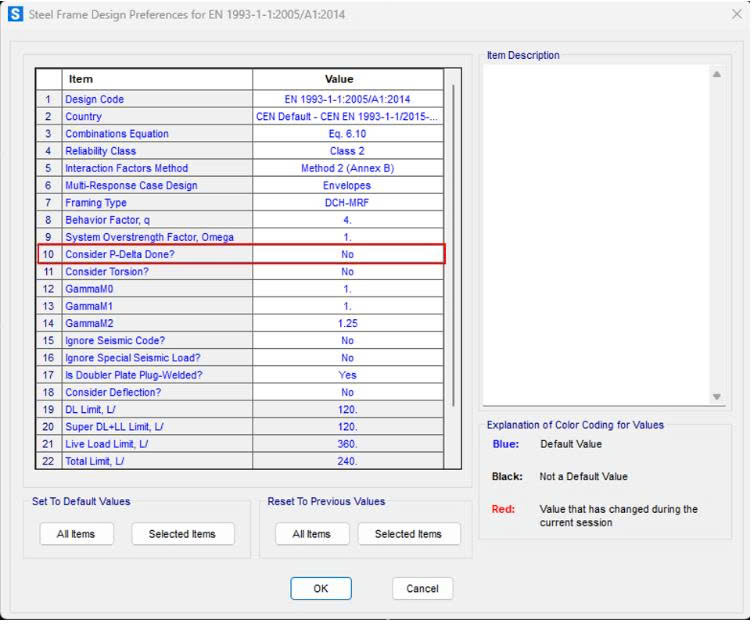Edit the Behavior Factor q value
This screenshot has width=755, height=624.
(347, 220)
